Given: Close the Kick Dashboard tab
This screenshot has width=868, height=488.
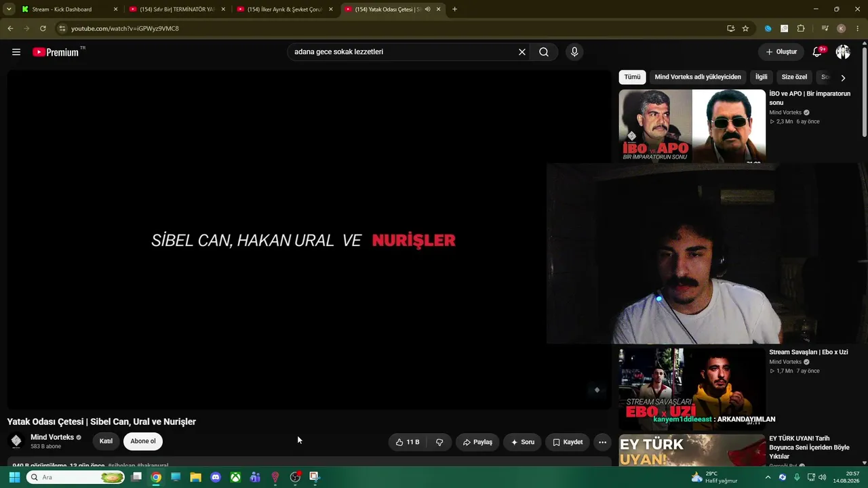Looking at the screenshot, I should 115,9.
